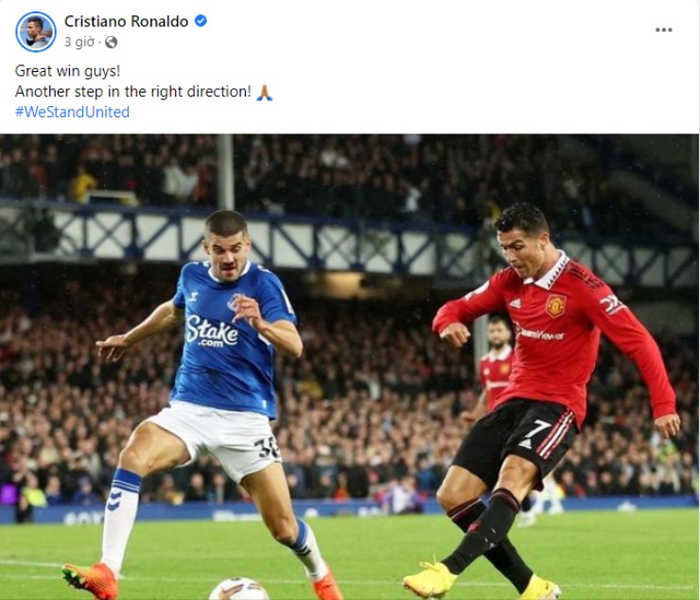Viewport: 700px width, 600px height.
Task: Click the globe public-audience icon
Action: pyautogui.click(x=111, y=42)
